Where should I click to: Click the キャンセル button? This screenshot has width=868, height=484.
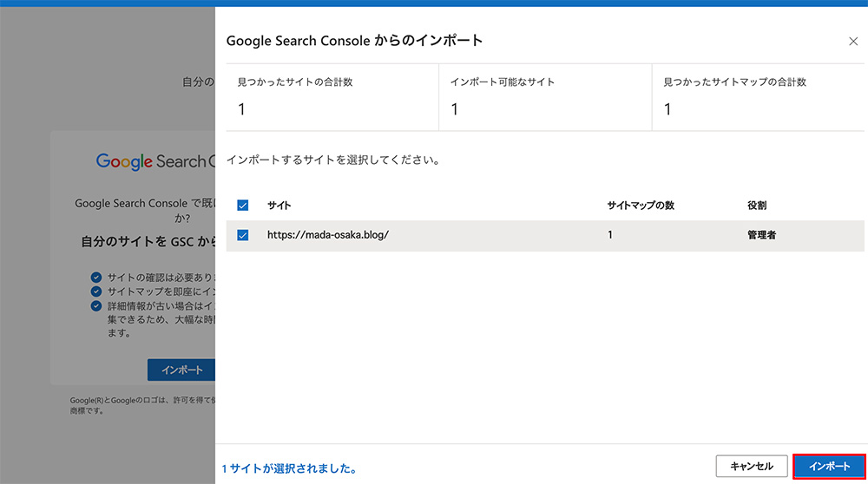coord(752,467)
